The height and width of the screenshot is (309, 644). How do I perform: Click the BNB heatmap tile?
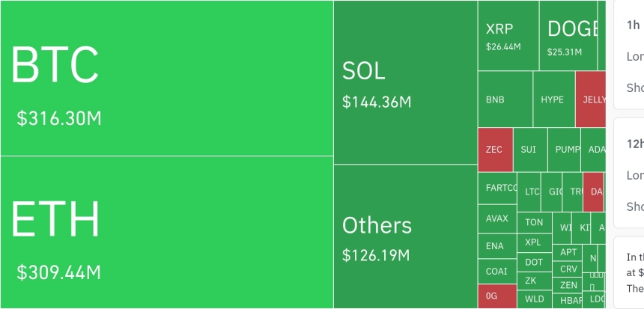click(505, 100)
